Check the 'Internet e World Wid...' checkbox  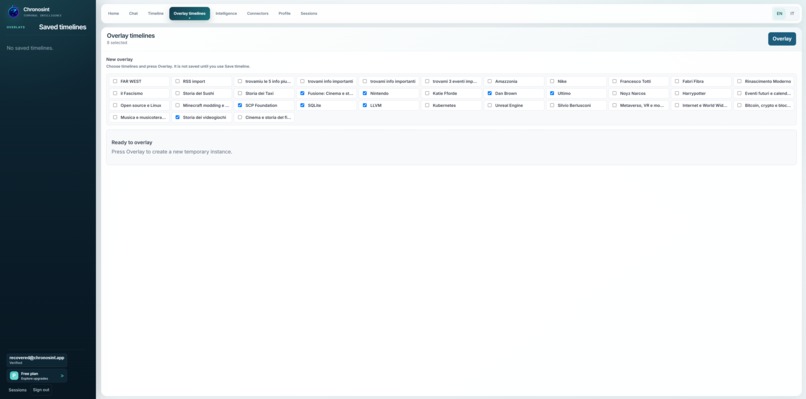point(677,105)
